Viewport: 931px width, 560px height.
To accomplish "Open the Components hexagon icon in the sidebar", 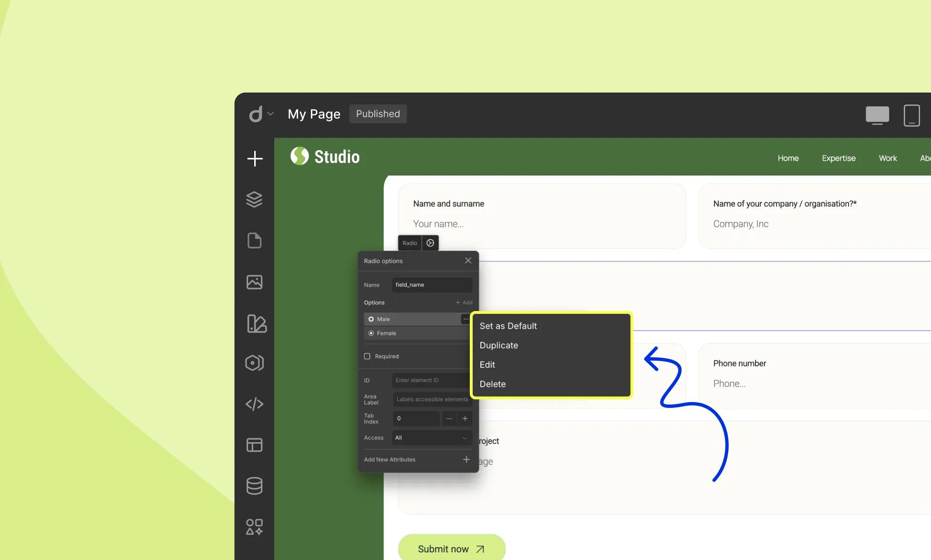I will 254,363.
